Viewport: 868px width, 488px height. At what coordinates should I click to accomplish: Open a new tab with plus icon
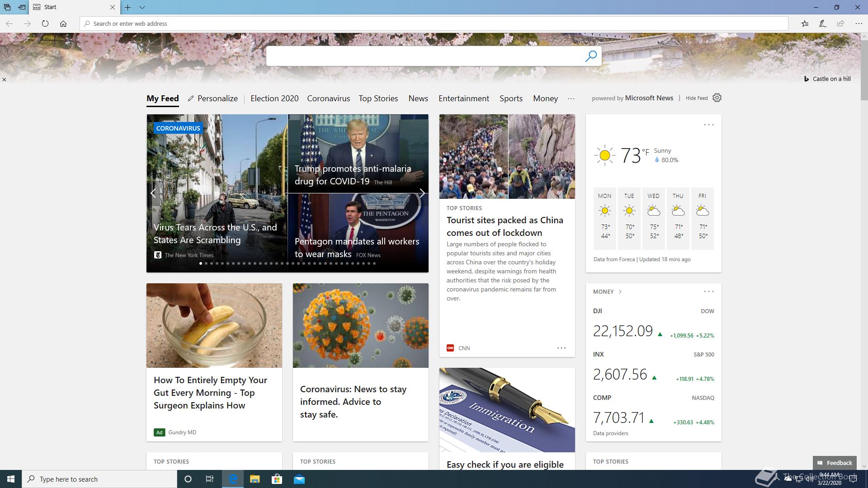pyautogui.click(x=128, y=7)
